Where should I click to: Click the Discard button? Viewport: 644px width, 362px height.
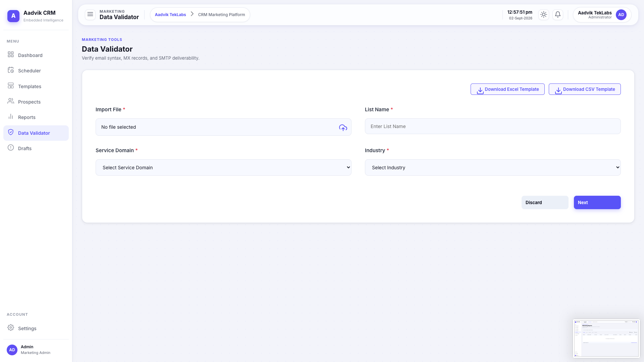545,202
